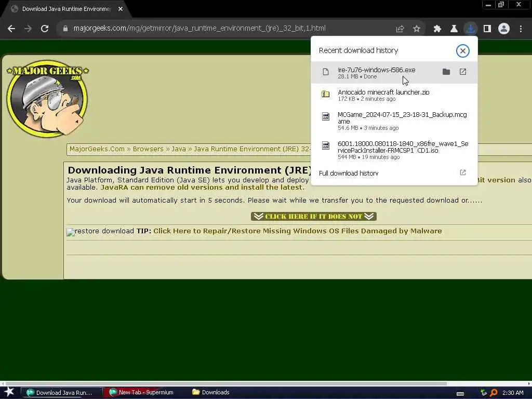Image resolution: width=532 pixels, height=399 pixels.
Task: Open MajorGeeks.Com breadcrumb link
Action: pos(97,149)
